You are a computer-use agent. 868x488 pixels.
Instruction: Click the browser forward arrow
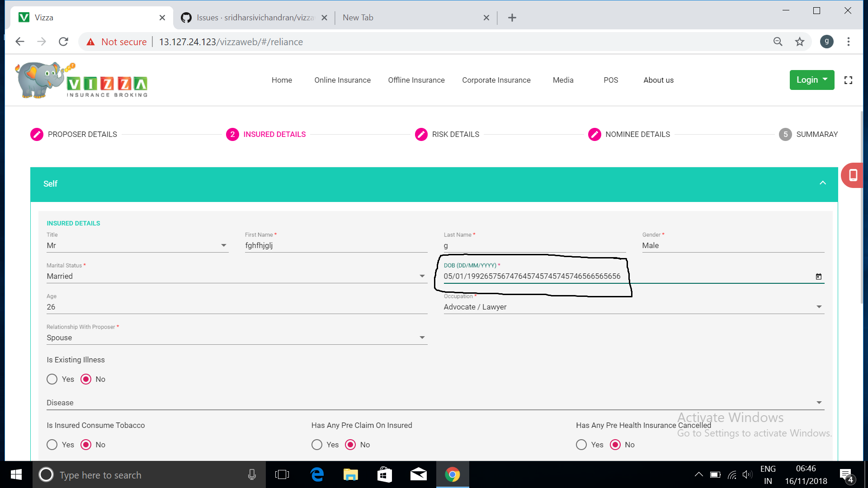pos(42,42)
